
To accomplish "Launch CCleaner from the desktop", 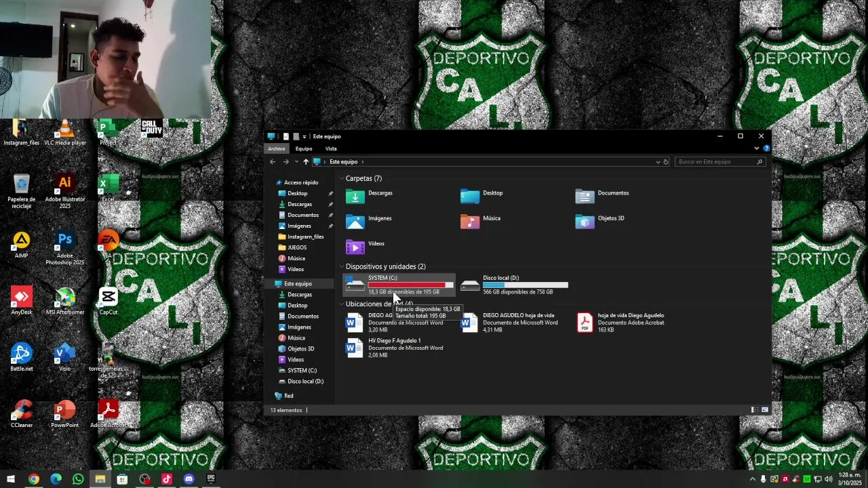I will click(x=22, y=413).
